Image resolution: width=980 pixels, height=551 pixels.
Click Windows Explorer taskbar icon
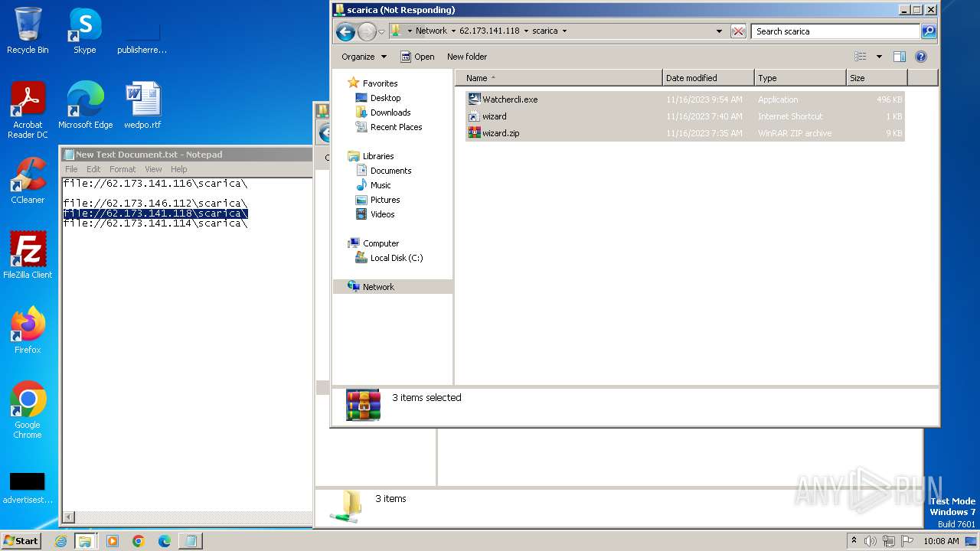click(x=85, y=541)
